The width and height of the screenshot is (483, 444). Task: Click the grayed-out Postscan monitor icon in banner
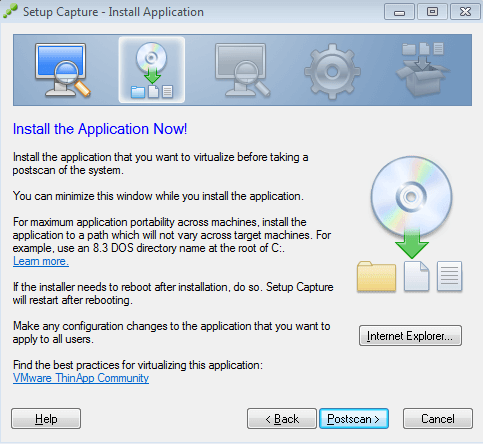[x=243, y=70]
